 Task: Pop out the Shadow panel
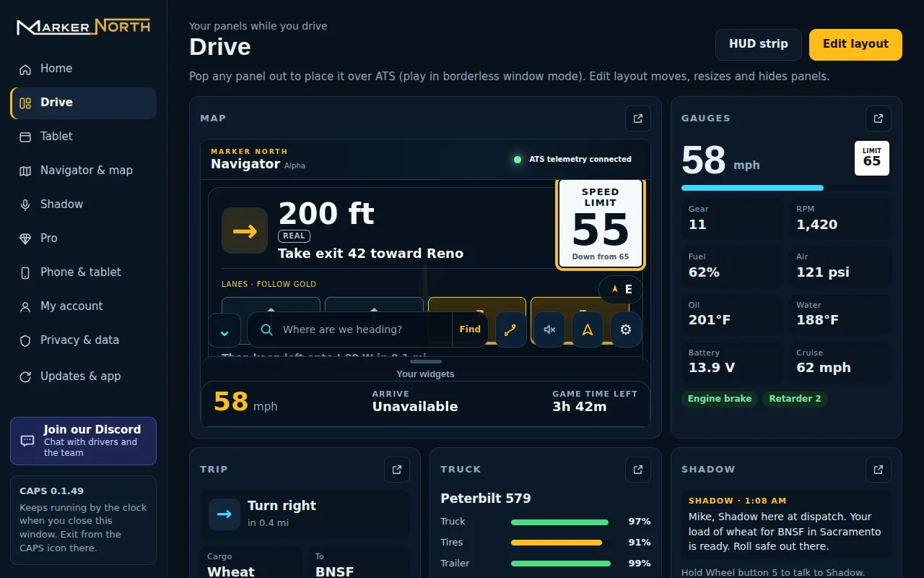click(x=878, y=470)
